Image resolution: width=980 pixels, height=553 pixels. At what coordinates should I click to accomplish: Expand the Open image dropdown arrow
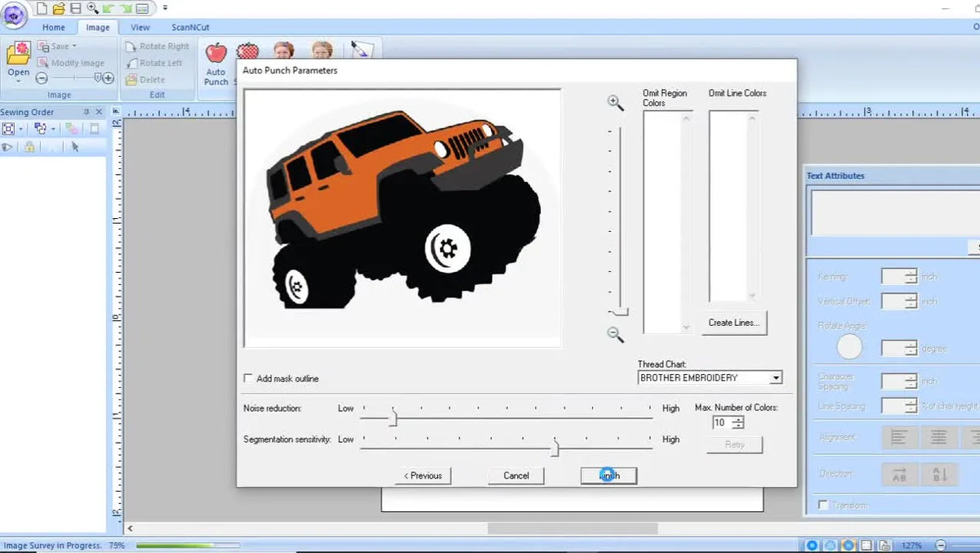pyautogui.click(x=18, y=82)
